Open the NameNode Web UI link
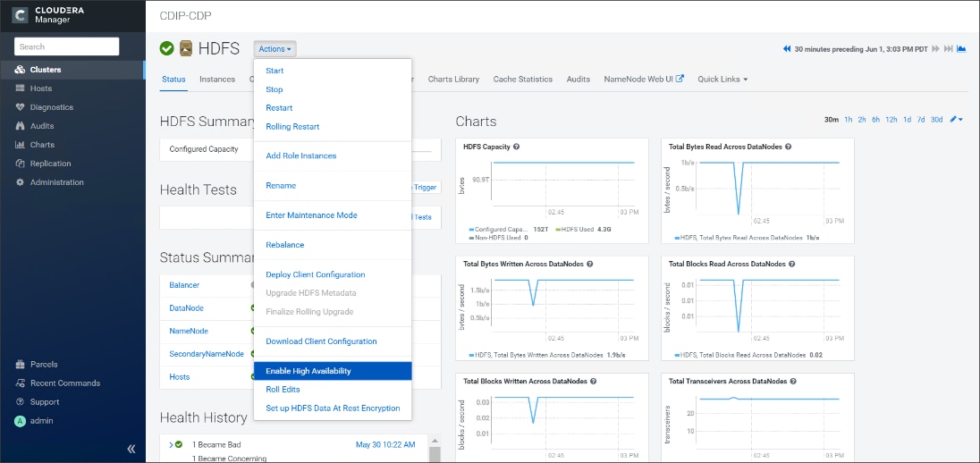Image resolution: width=980 pixels, height=463 pixels. coord(644,80)
